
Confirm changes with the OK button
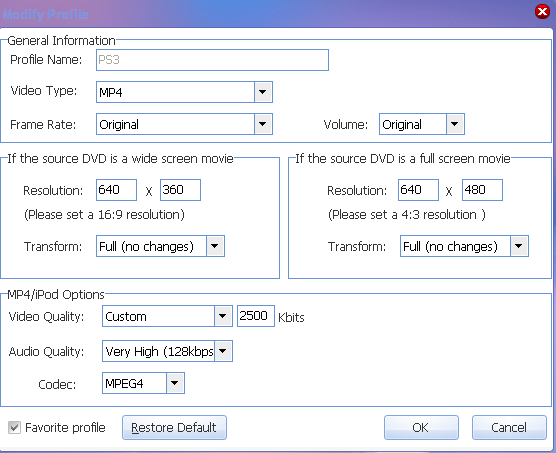pyautogui.click(x=421, y=427)
